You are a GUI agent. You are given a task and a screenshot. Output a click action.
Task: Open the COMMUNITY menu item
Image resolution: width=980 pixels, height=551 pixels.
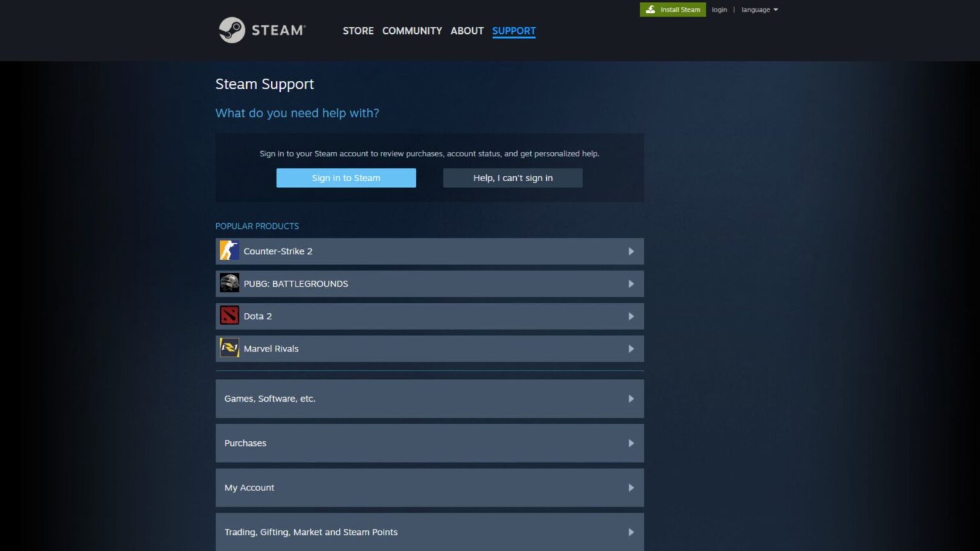pyautogui.click(x=412, y=31)
